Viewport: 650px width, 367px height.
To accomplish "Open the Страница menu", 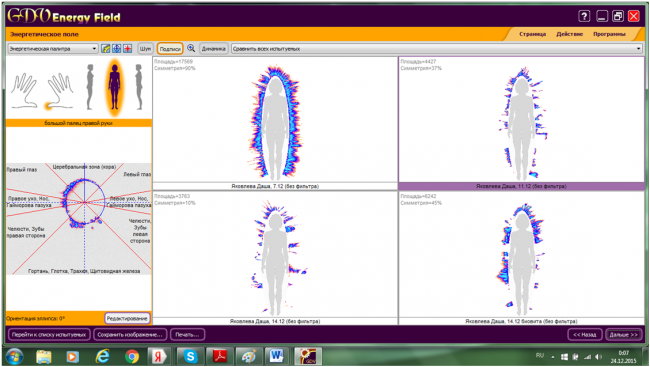I will coord(532,34).
